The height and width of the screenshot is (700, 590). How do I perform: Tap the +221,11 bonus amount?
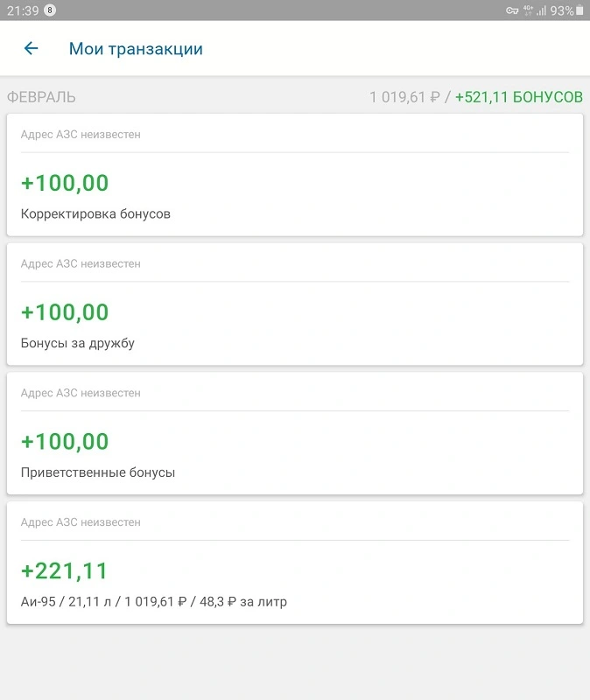click(x=64, y=571)
